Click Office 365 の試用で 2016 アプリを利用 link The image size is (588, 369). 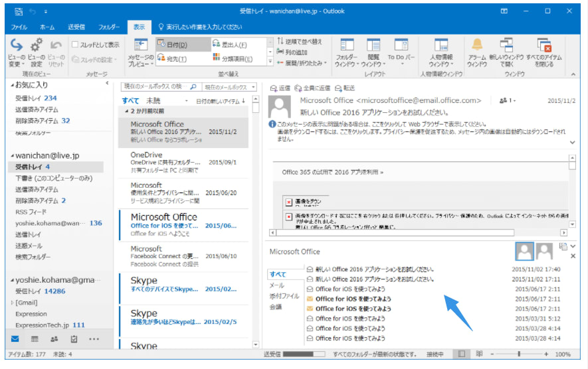(x=333, y=173)
